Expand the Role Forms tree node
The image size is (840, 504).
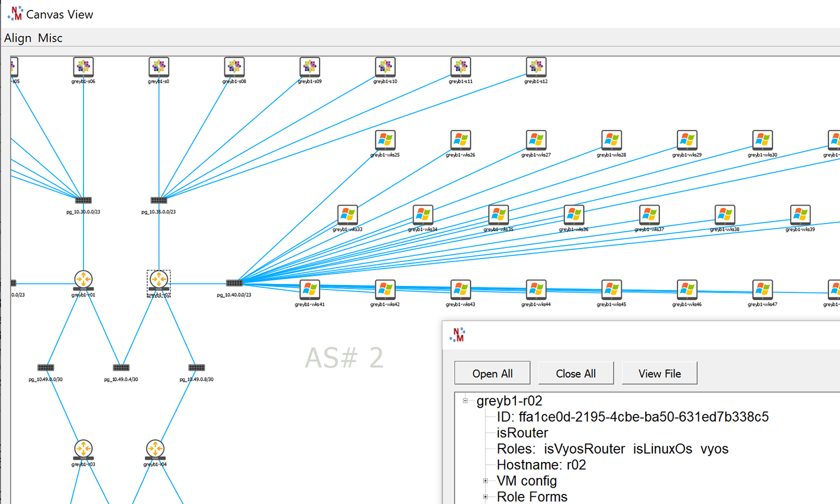coord(486,497)
